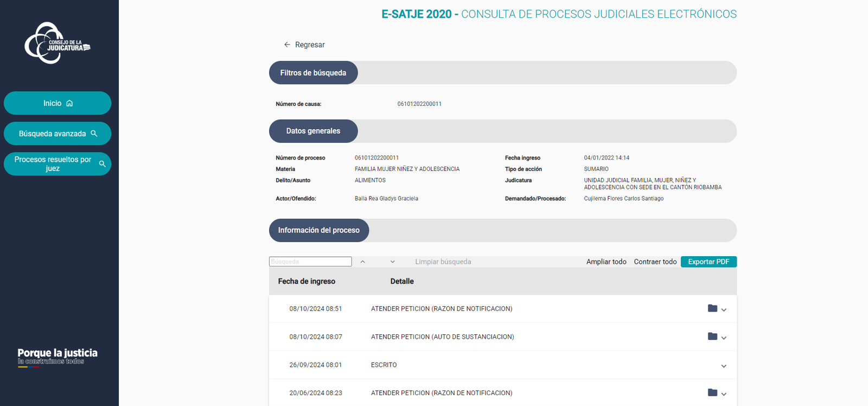This screenshot has height=406, width=868.
Task: Go to Inicio in the sidebar
Action: [x=58, y=103]
